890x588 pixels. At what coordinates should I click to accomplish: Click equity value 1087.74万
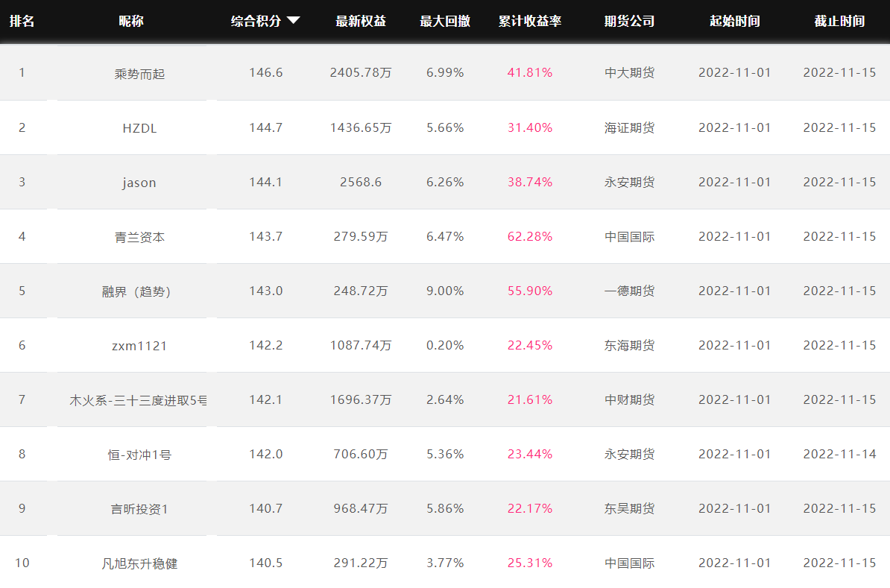(361, 346)
